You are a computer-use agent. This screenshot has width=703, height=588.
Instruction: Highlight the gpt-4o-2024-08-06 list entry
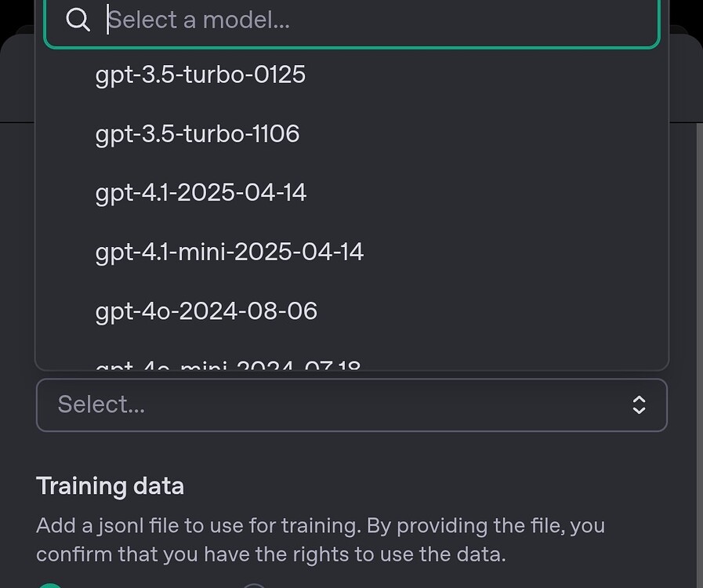[206, 311]
